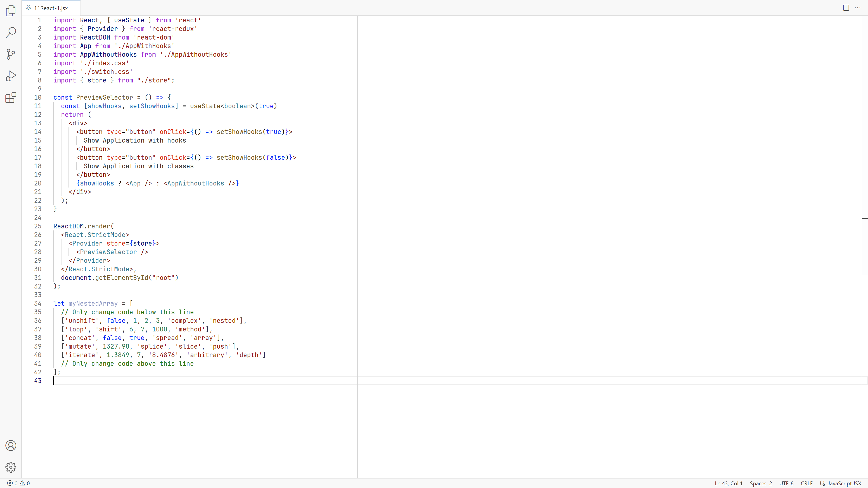Open the Manage settings gear menu
This screenshot has height=488, width=868.
tap(11, 467)
